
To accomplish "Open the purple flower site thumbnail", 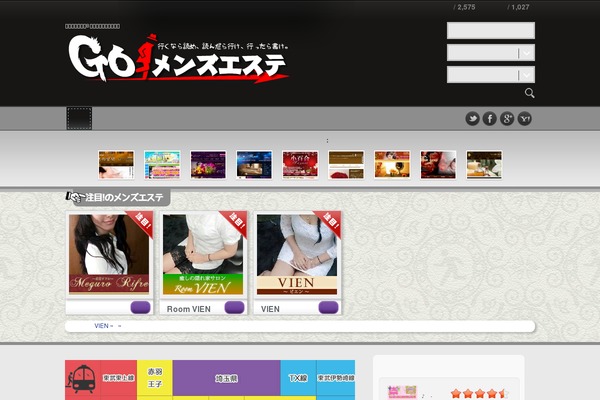I will click(208, 165).
